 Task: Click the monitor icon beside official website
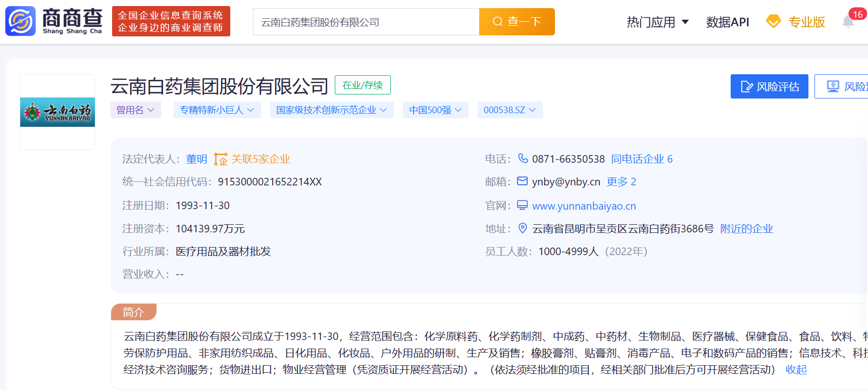click(x=523, y=205)
